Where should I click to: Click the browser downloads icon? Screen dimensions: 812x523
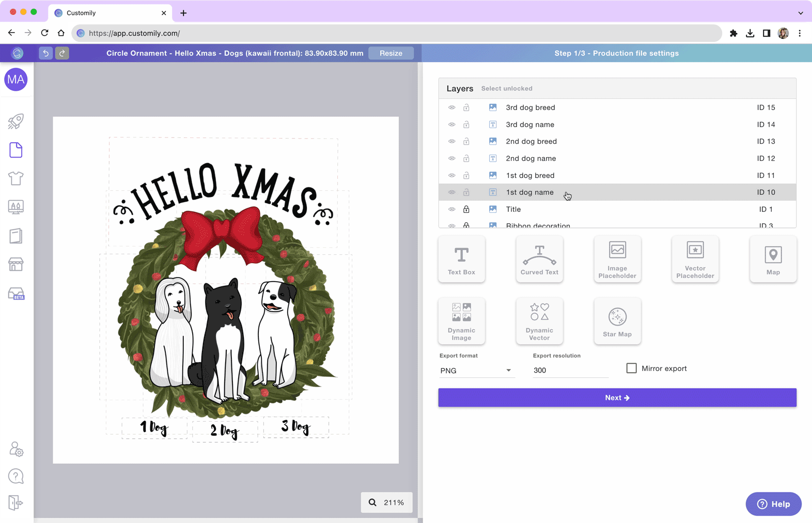(x=750, y=33)
